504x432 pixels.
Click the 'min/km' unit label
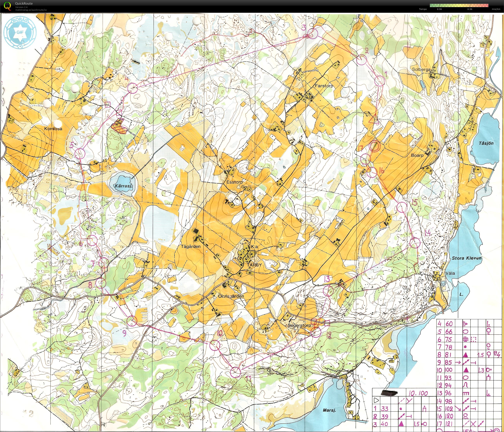[496, 9]
